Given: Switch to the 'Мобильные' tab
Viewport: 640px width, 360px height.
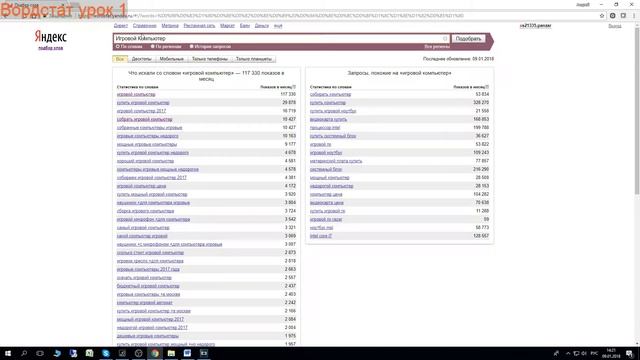Looking at the screenshot, I should 171,59.
